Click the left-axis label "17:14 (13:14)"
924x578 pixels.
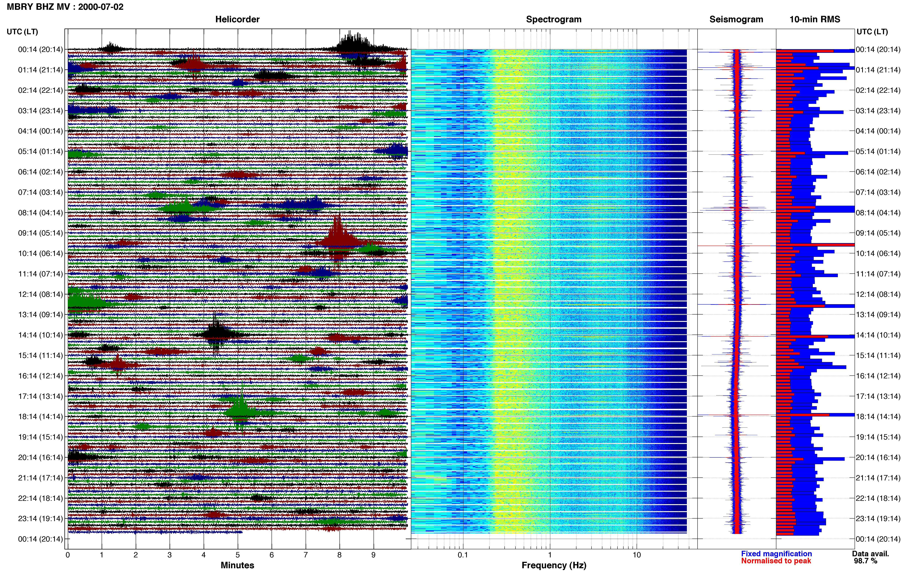(x=41, y=396)
